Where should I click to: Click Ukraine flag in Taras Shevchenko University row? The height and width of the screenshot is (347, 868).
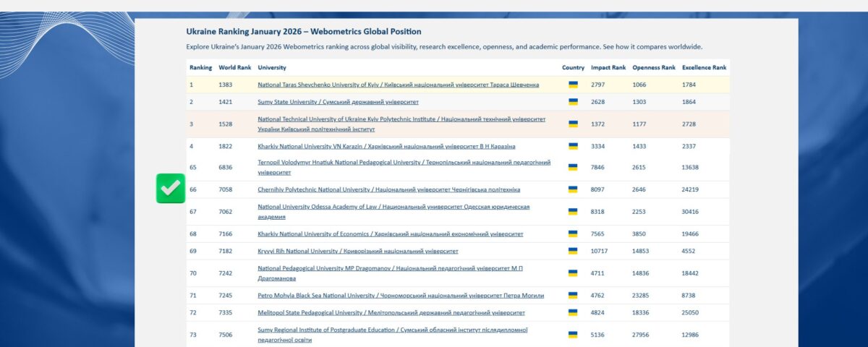(573, 85)
